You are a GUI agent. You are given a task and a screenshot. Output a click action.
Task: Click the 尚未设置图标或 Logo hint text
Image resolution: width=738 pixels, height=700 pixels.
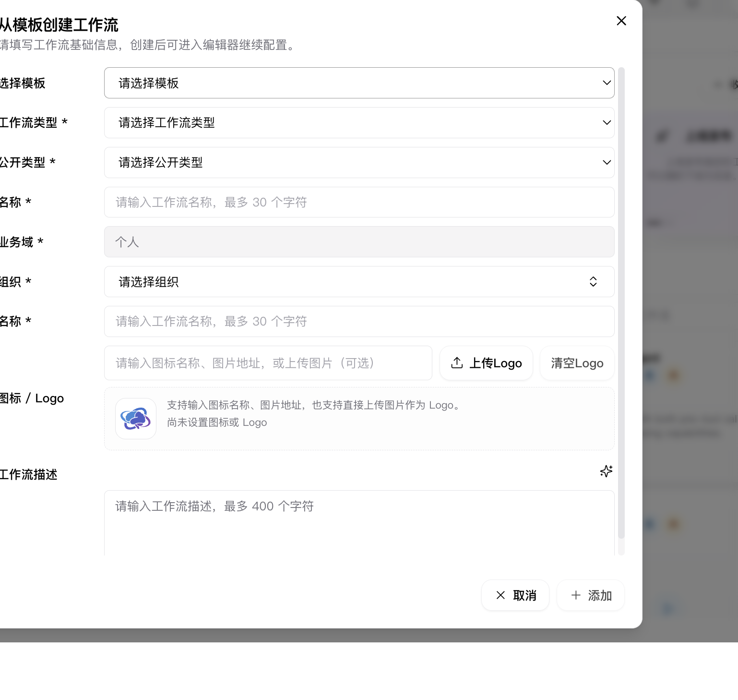[217, 422]
